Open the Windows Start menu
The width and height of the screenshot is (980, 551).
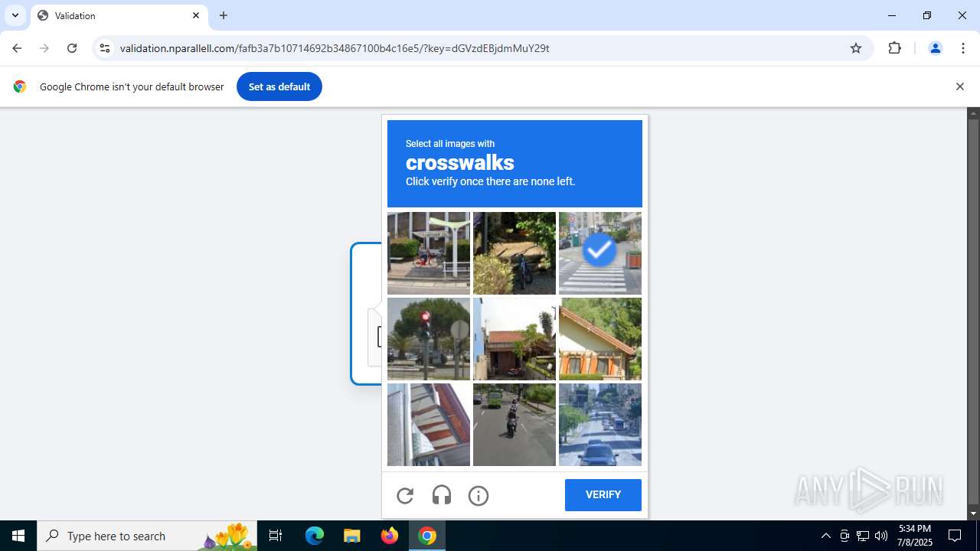(18, 536)
